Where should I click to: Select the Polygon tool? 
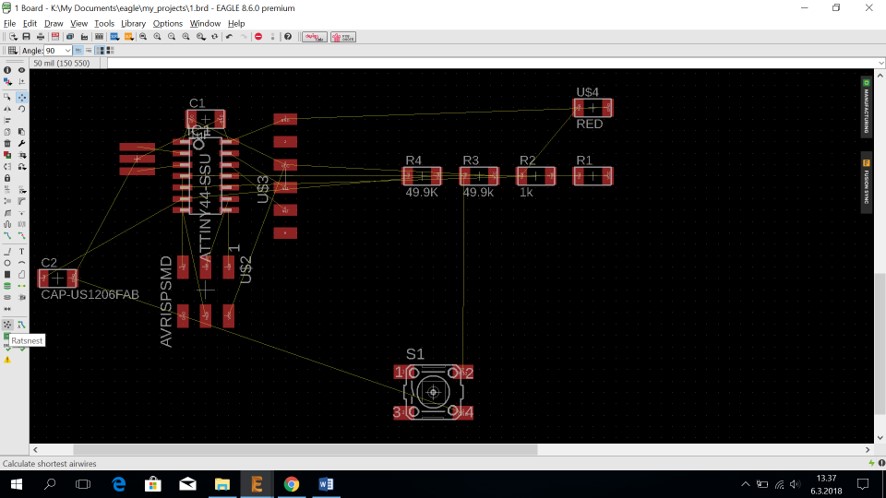[x=21, y=275]
